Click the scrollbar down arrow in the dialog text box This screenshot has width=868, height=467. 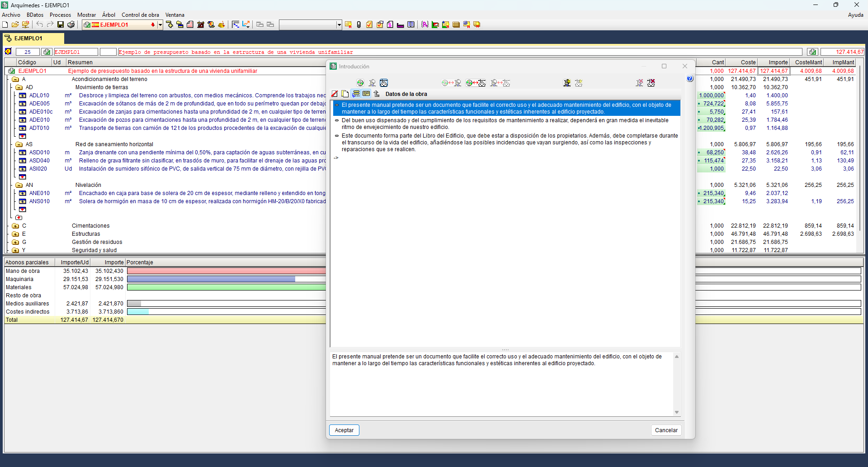pos(677,412)
